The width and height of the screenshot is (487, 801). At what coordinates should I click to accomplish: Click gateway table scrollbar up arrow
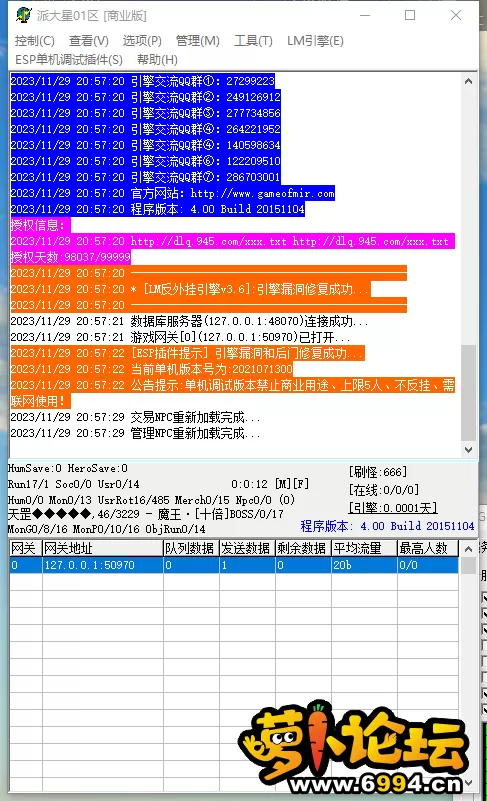tap(468, 549)
